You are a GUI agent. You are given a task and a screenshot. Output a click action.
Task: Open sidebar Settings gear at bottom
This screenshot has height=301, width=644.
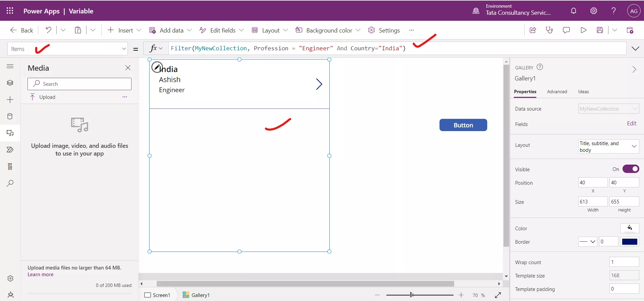coord(10,278)
